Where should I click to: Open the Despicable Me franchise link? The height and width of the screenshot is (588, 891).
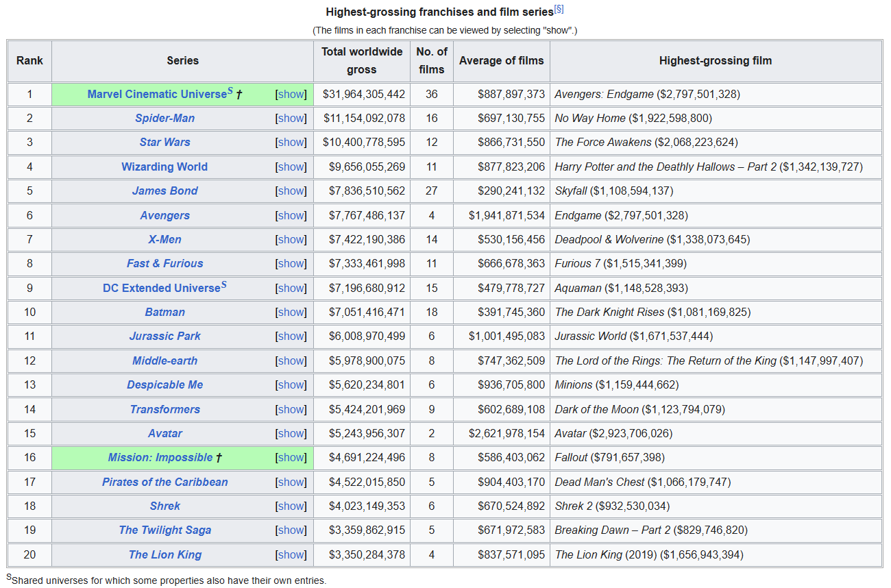point(164,385)
